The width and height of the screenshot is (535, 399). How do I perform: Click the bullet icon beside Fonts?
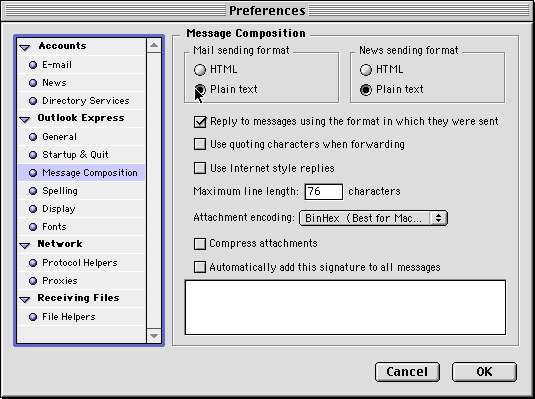tap(33, 227)
